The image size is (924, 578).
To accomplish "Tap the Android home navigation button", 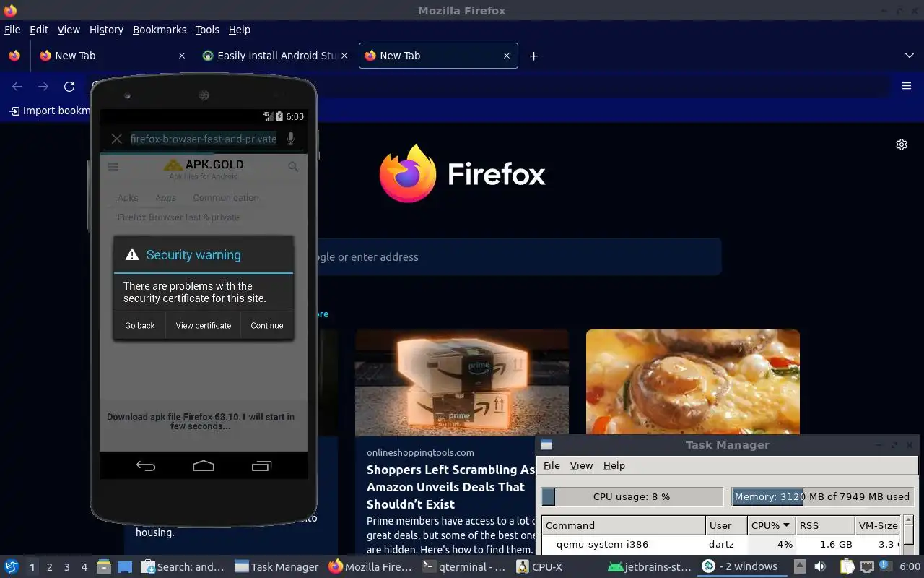I will click(x=204, y=466).
